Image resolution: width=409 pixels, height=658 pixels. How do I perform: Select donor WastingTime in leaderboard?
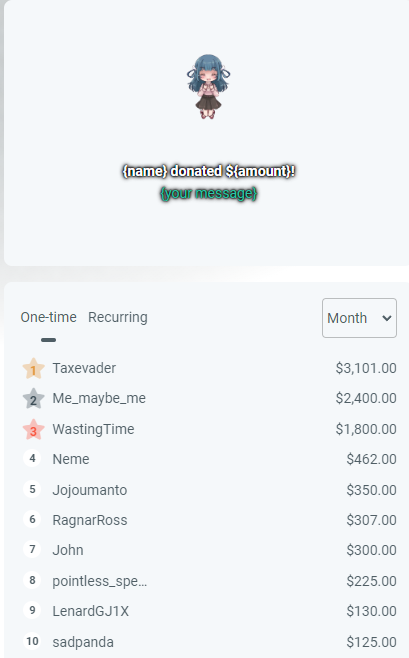(93, 429)
